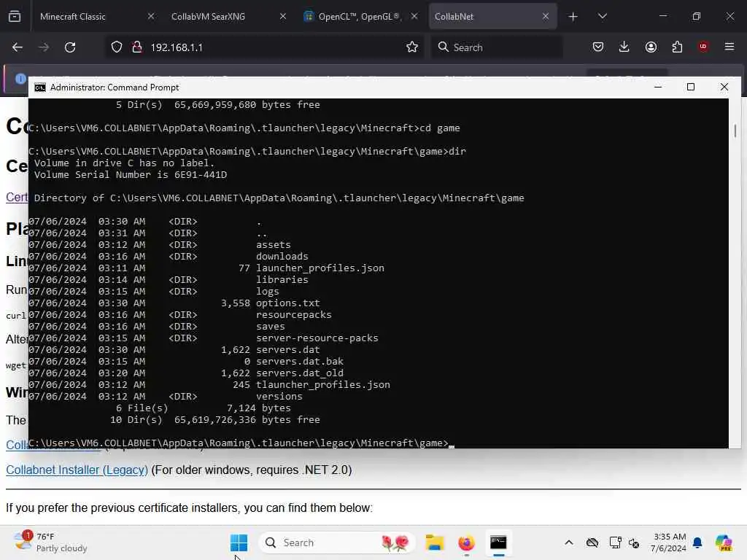747x560 pixels.
Task: Open uBlock Origin extension icon
Action: (703, 47)
